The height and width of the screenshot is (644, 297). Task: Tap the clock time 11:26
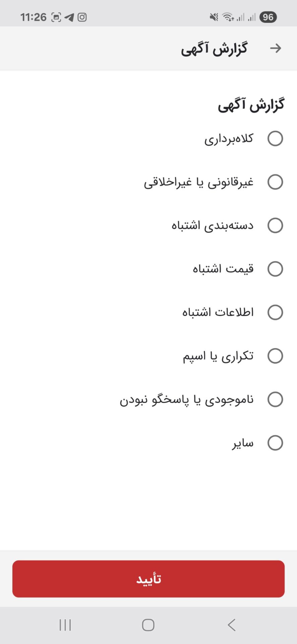[x=33, y=17]
